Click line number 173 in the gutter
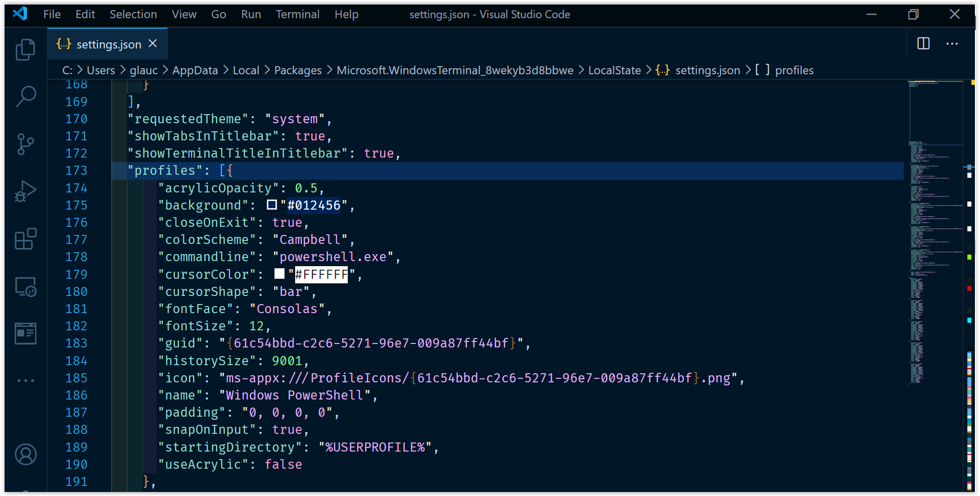Image resolution: width=980 pixels, height=496 pixels. 76,171
